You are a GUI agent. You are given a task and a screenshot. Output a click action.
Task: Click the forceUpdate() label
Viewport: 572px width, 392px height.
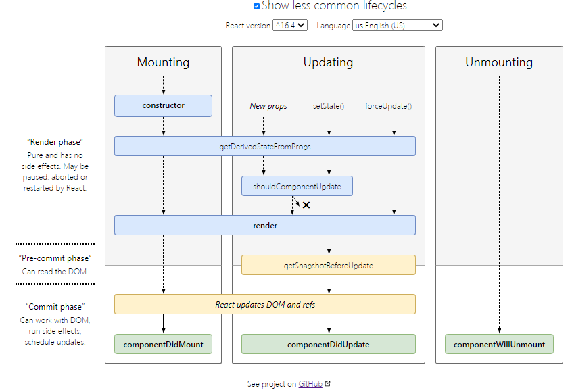click(389, 106)
